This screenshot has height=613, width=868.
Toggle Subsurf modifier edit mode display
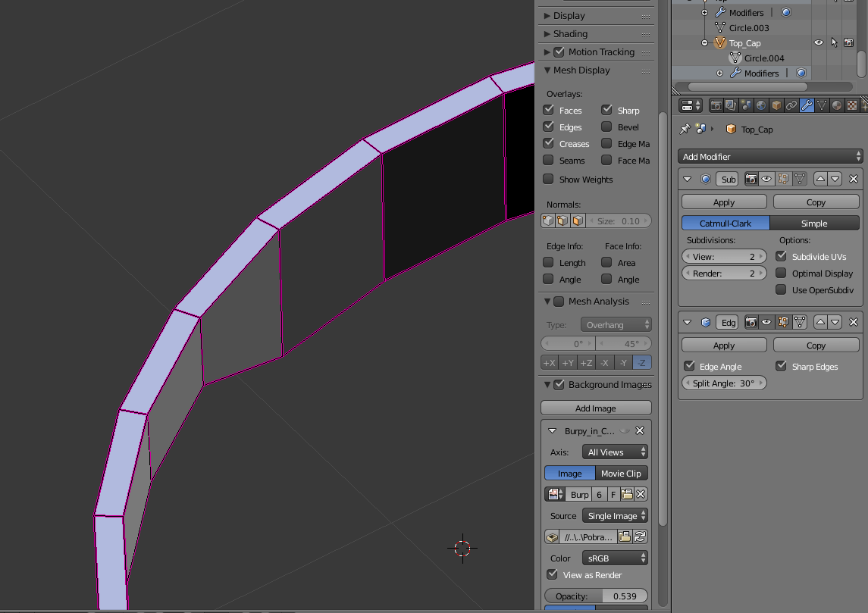(x=783, y=179)
